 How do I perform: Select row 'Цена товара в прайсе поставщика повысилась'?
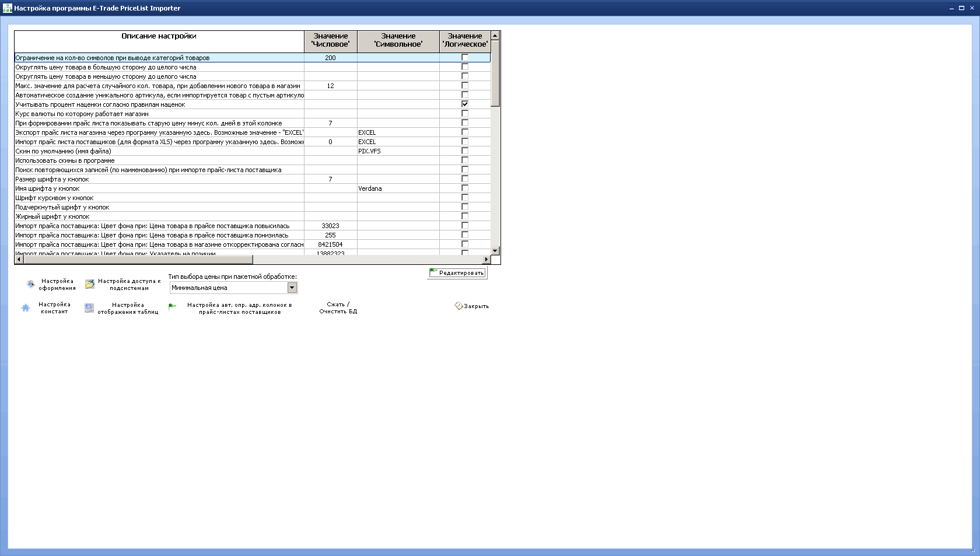(253, 226)
